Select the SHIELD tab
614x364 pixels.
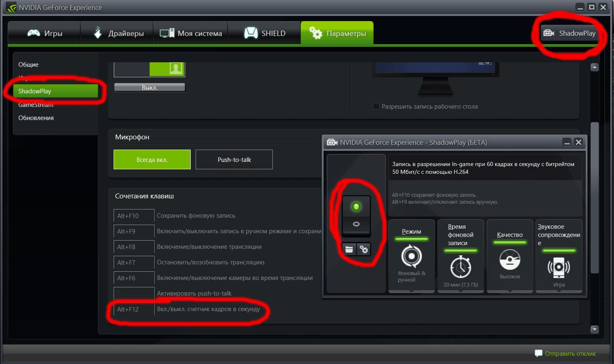264,33
